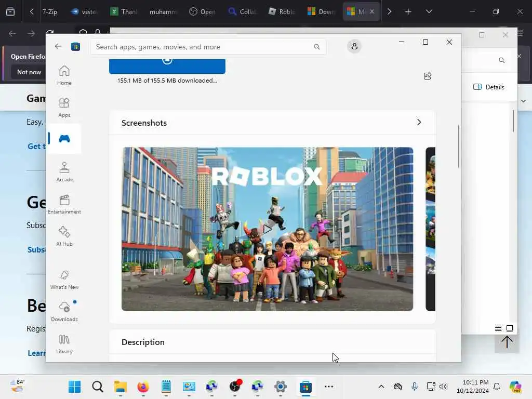Viewport: 532px width, 399px height.
Task: Open the Windows Start menu
Action: click(75, 387)
